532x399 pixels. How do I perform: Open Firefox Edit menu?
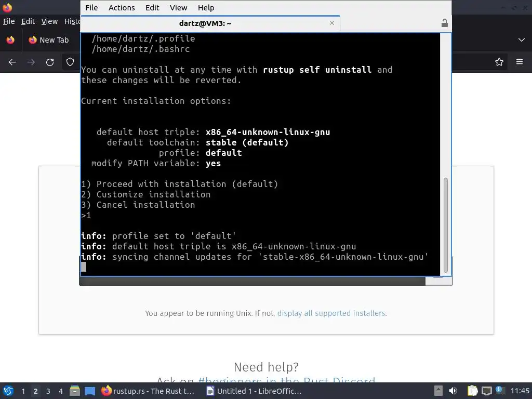(28, 21)
